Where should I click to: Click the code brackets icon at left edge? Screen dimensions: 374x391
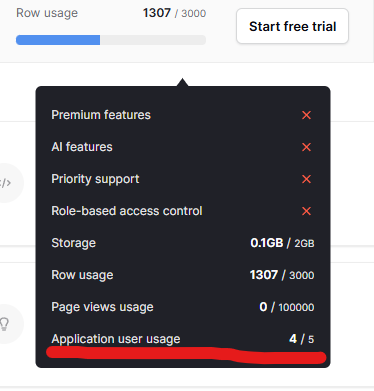[5, 183]
